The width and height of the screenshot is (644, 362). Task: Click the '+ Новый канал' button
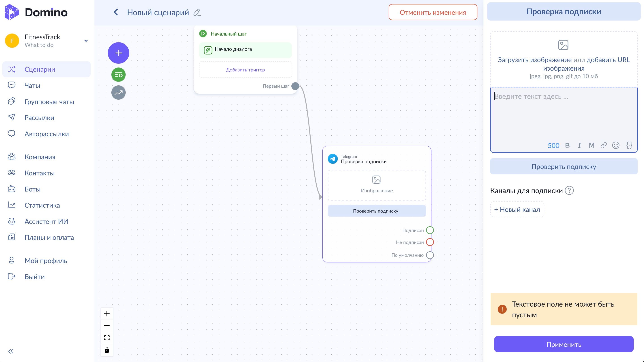(517, 209)
